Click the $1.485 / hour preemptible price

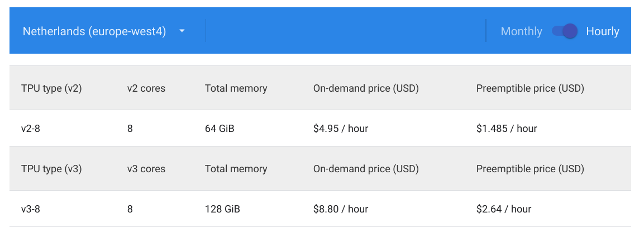pyautogui.click(x=507, y=129)
